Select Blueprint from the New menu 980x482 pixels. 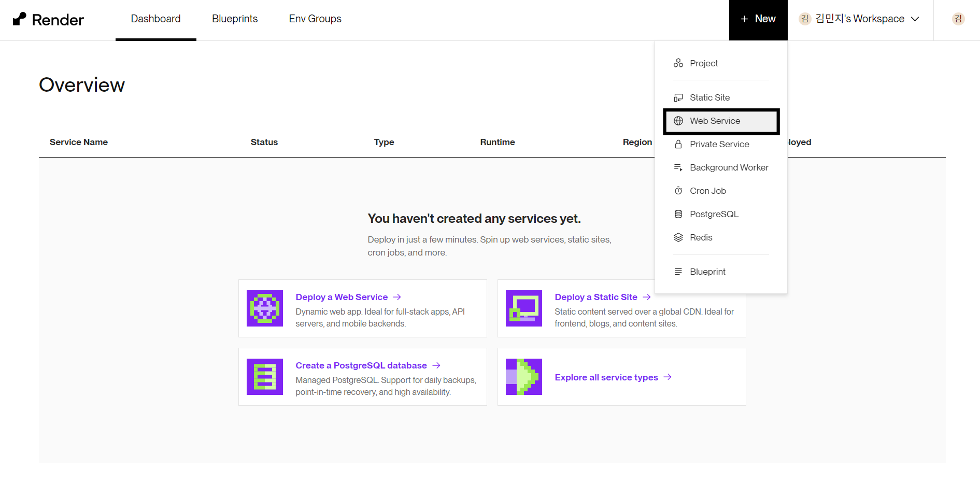pyautogui.click(x=721, y=272)
